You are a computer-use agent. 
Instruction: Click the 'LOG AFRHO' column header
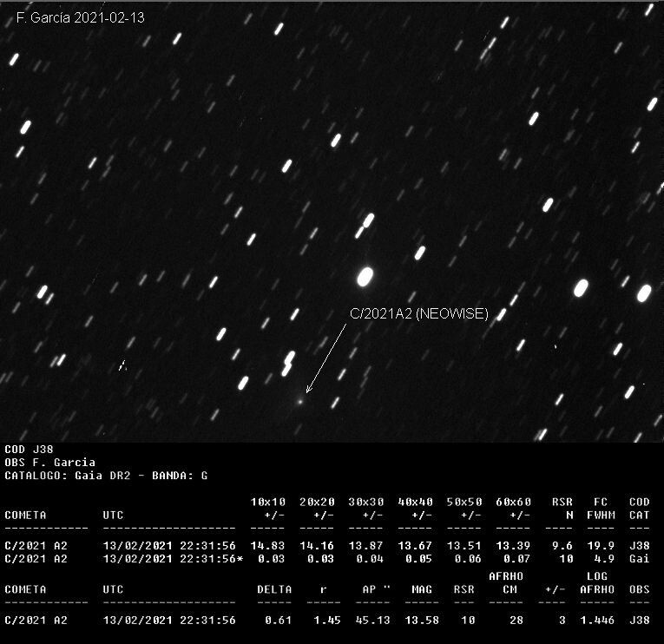pos(597,582)
